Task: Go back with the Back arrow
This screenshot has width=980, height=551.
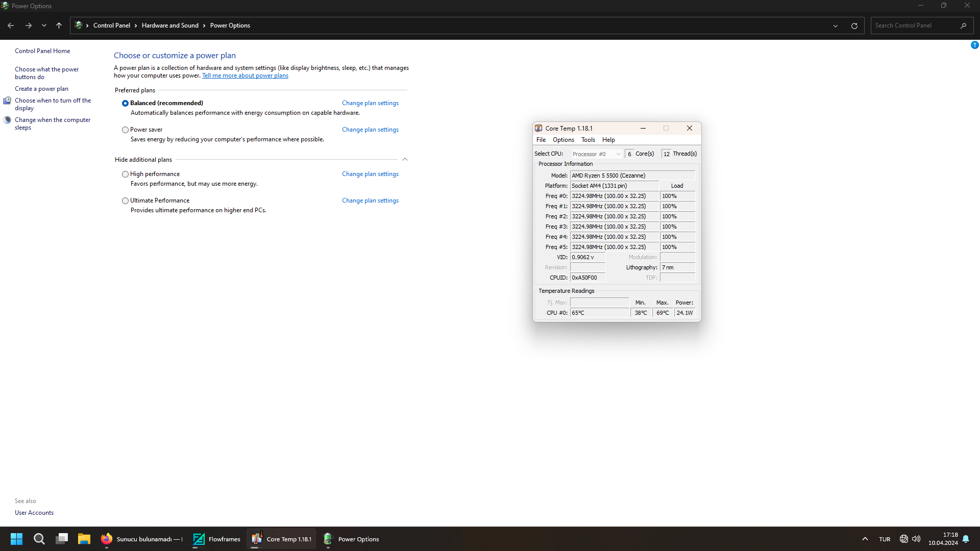Action: [11, 26]
